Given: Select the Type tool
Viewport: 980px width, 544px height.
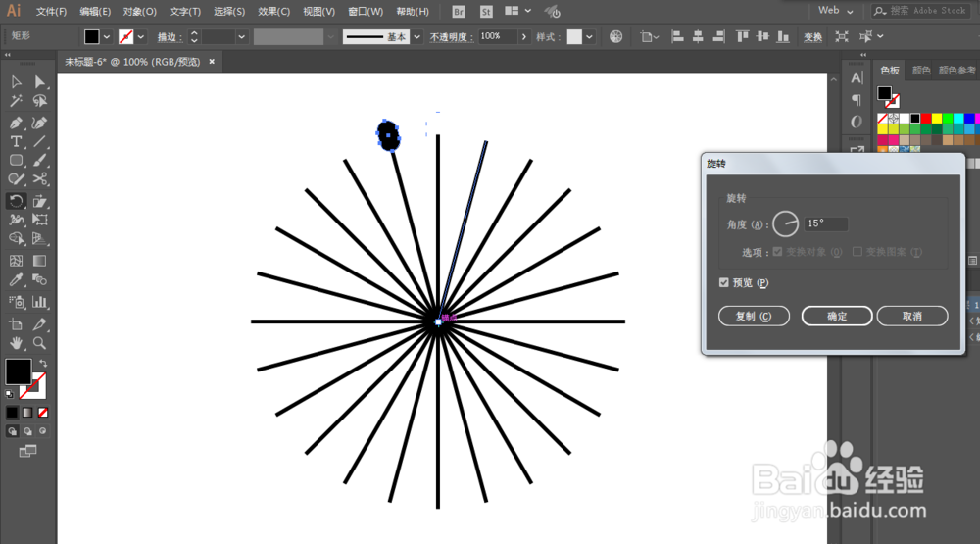Looking at the screenshot, I should pyautogui.click(x=17, y=141).
